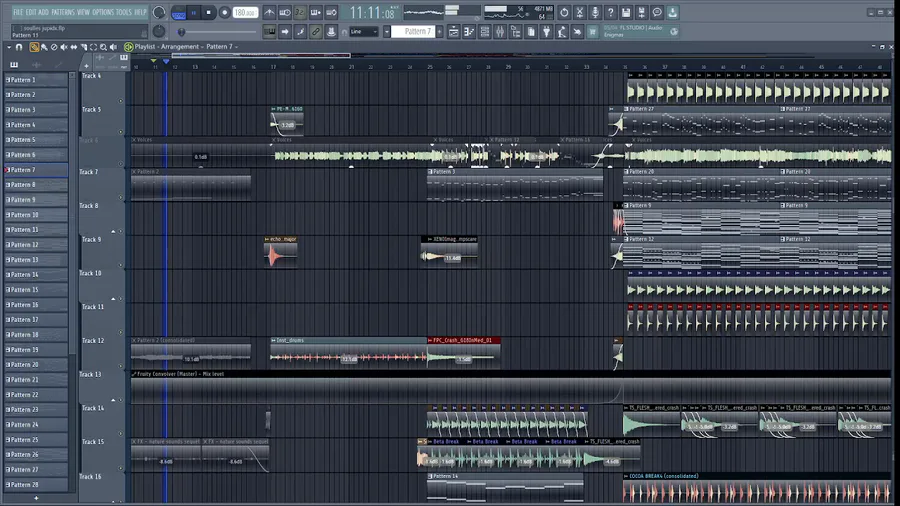
Task: Select the Zoom magnifier tool in playlist
Action: pos(103,47)
